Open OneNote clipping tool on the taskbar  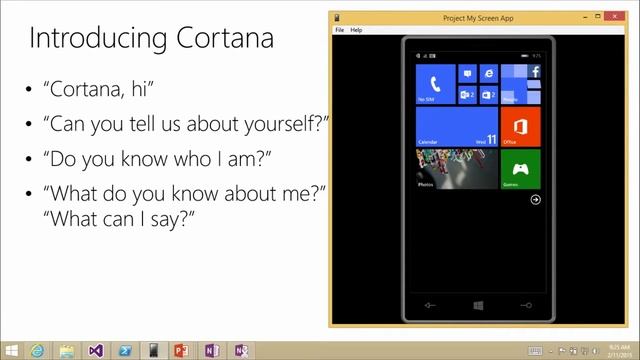[241, 351]
